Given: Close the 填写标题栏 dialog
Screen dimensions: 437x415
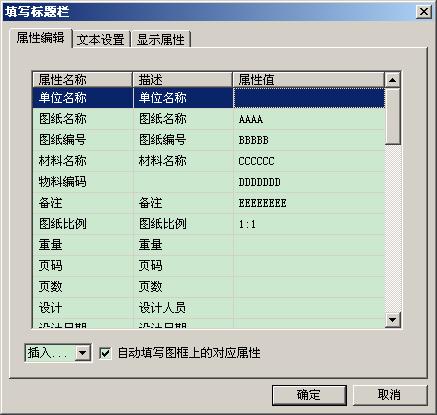Looking at the screenshot, I should [424, 12].
